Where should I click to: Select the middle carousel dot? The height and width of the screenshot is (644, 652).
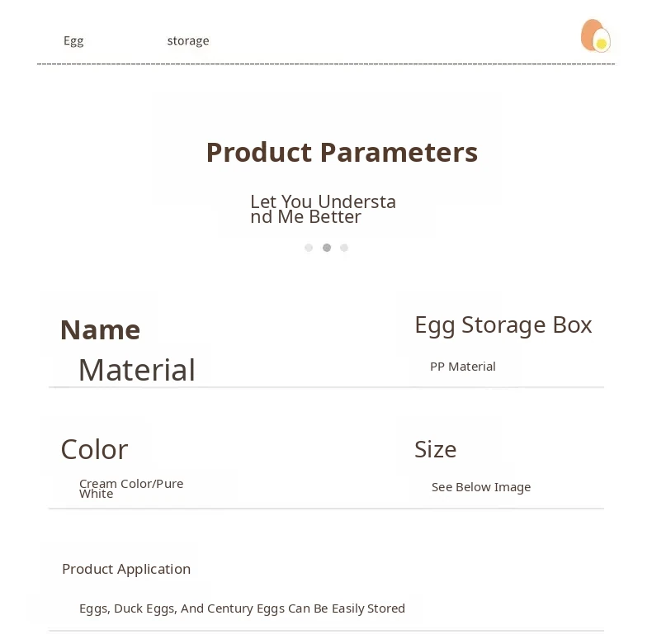point(327,248)
